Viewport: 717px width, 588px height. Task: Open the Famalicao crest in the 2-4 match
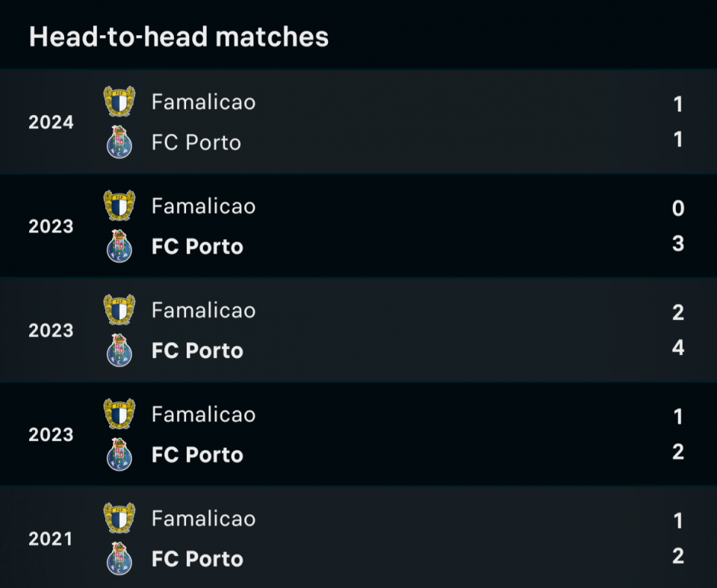[119, 310]
